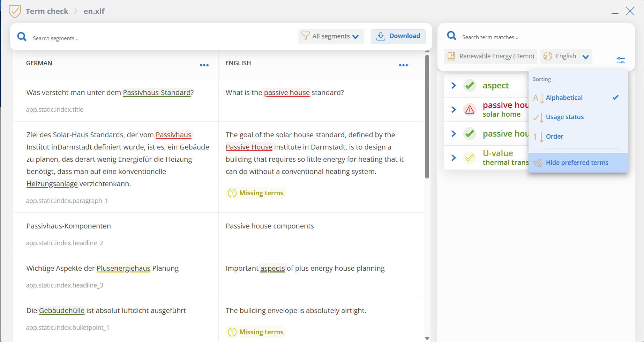Click the Renewable Energy termbase book icon

pos(451,56)
